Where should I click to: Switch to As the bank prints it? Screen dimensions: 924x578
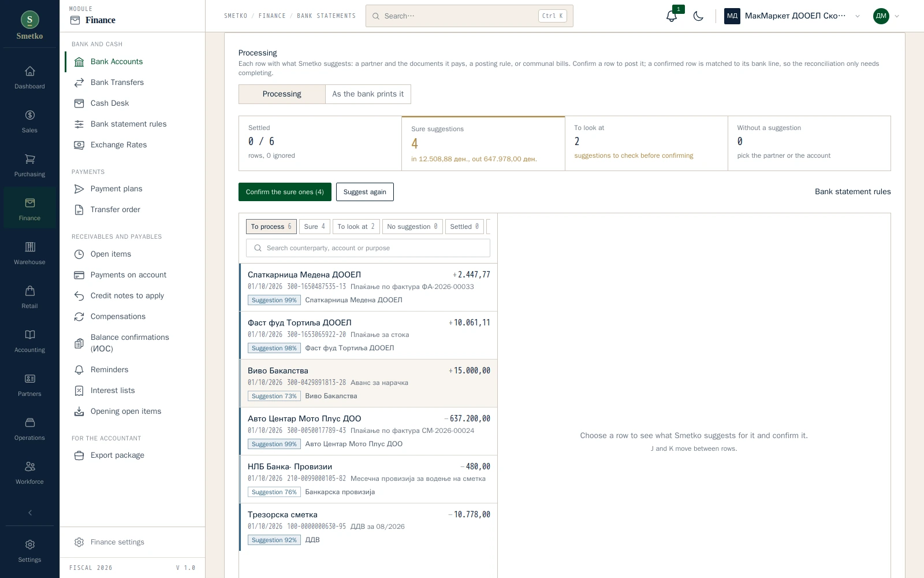coord(368,94)
